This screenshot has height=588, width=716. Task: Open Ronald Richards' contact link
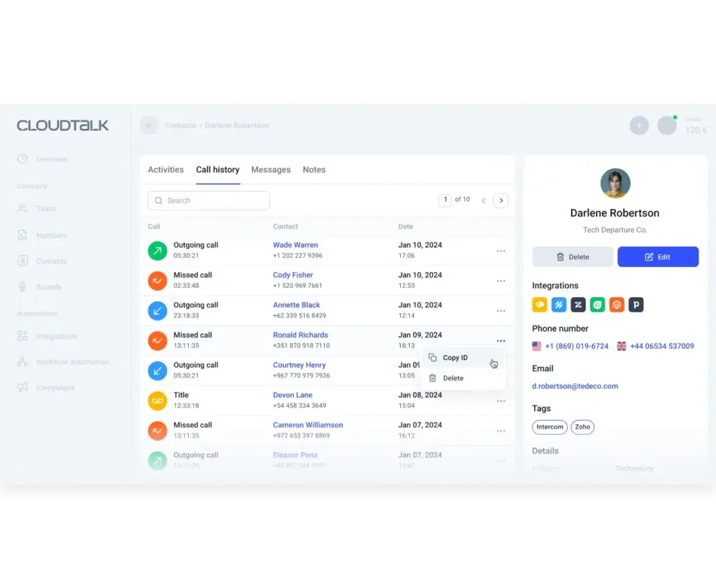point(301,335)
